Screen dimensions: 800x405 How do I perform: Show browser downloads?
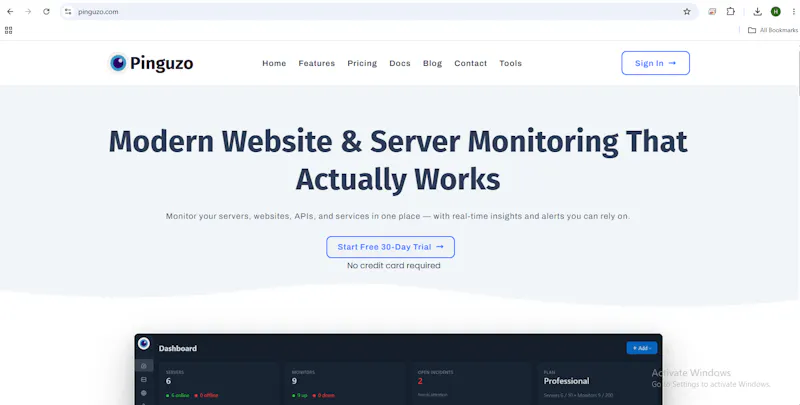[x=758, y=11]
